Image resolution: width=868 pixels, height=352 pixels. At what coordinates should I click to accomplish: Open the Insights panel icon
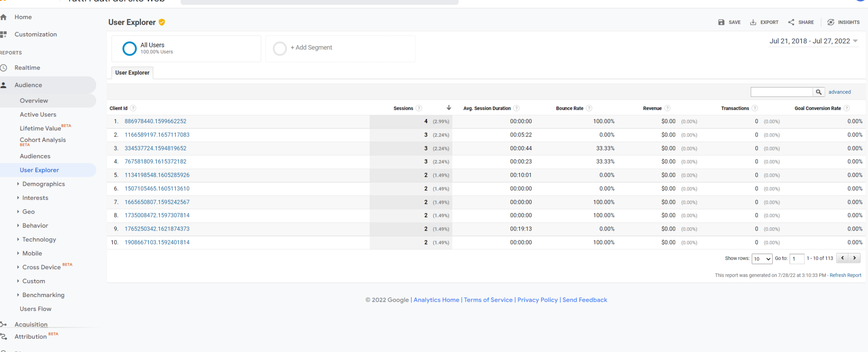click(831, 22)
